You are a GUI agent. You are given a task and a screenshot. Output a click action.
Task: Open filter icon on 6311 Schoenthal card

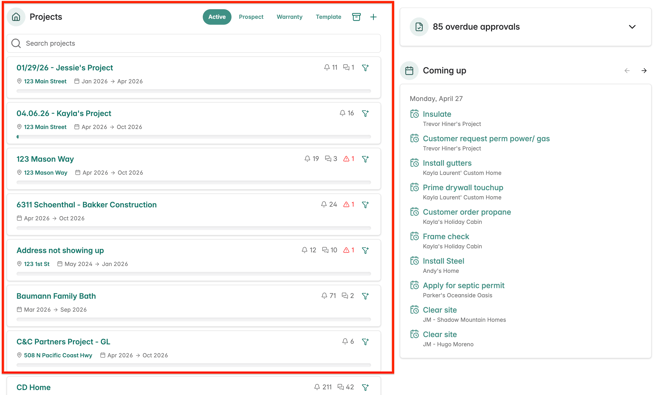pos(365,205)
